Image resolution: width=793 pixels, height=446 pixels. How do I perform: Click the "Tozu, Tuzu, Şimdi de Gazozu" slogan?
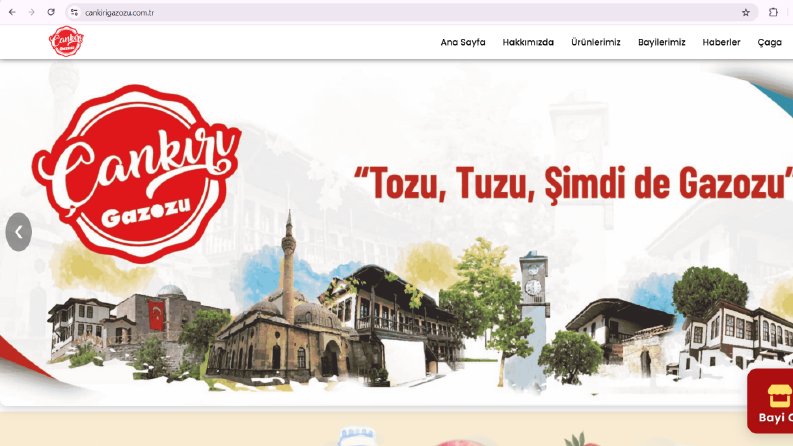[573, 184]
